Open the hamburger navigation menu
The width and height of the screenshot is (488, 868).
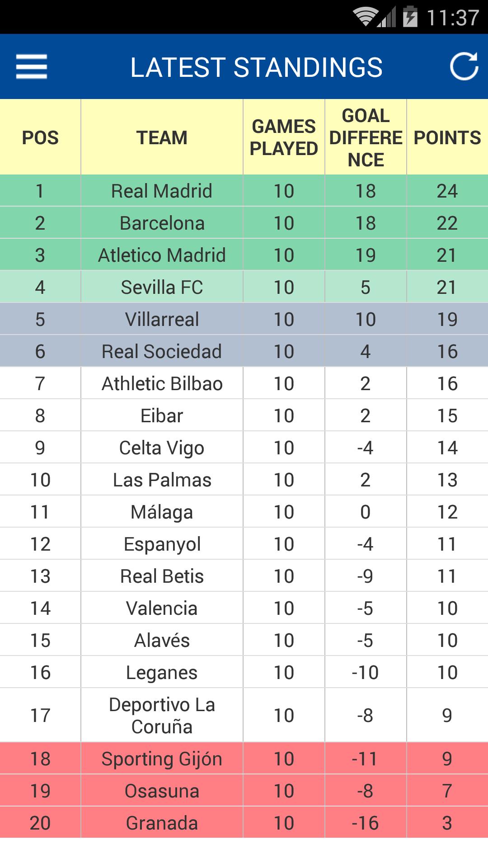(x=32, y=66)
